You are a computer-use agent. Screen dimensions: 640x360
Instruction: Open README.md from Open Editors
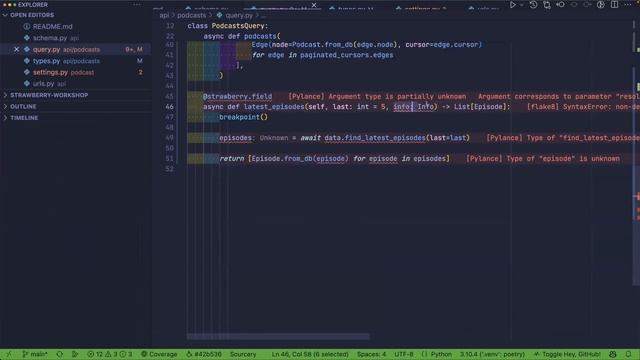tap(52, 27)
